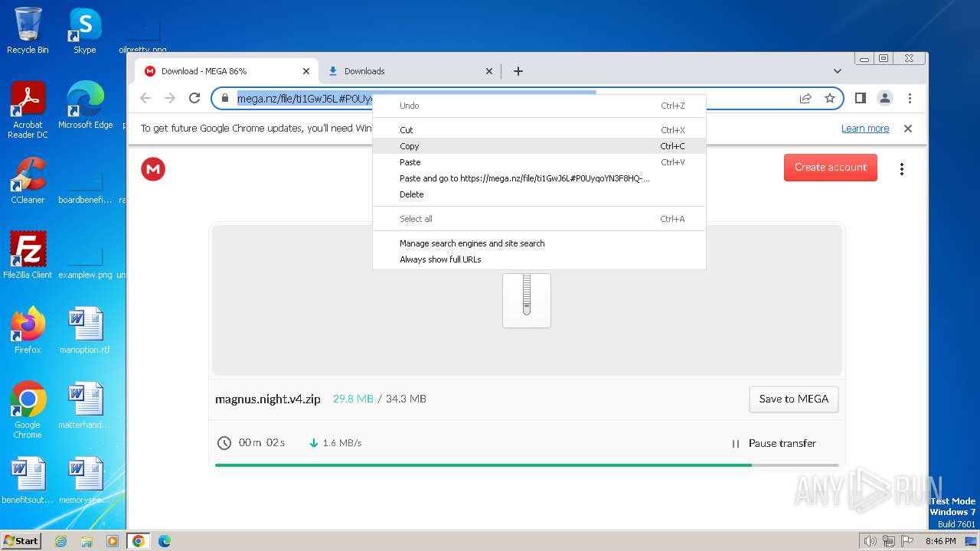Click the memorysee document on desktop
This screenshot has height=551, width=980.
[x=85, y=481]
